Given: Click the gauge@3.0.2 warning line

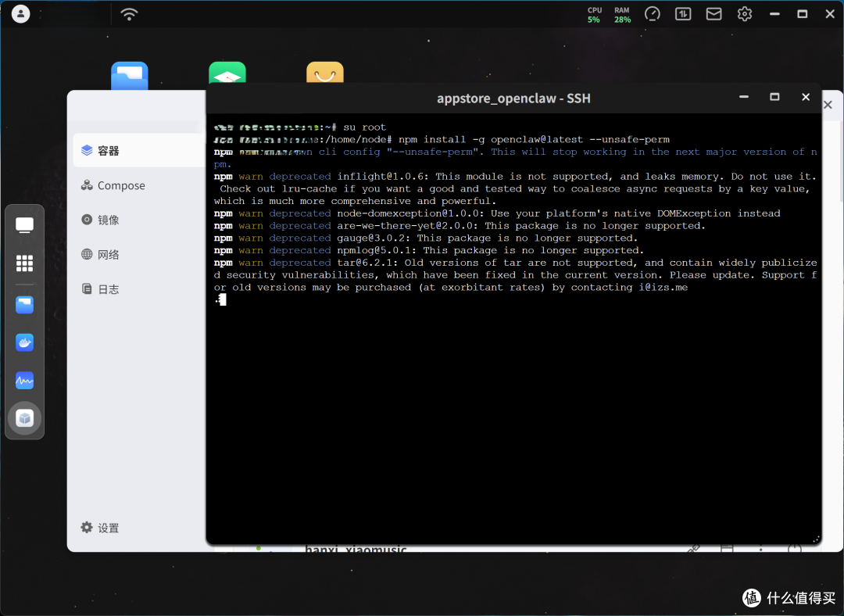Looking at the screenshot, I should 426,238.
